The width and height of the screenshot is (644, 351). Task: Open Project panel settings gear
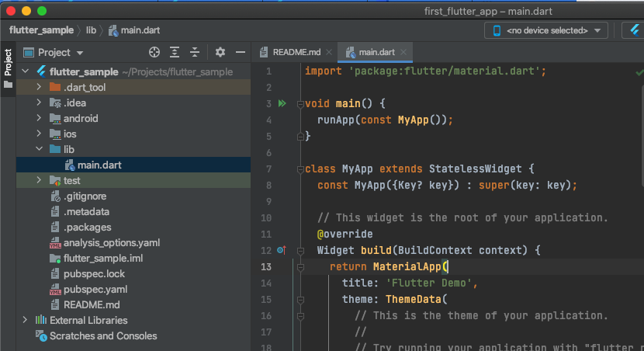(x=220, y=52)
